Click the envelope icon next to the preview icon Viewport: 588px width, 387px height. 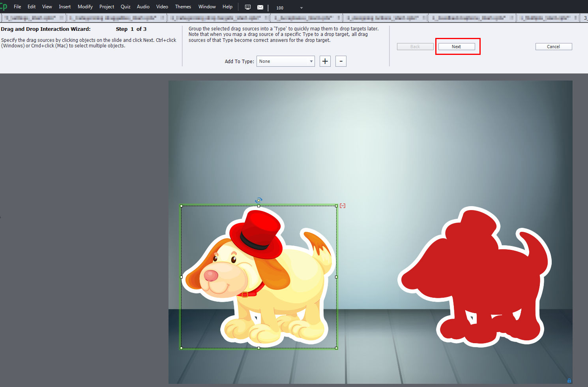click(260, 7)
